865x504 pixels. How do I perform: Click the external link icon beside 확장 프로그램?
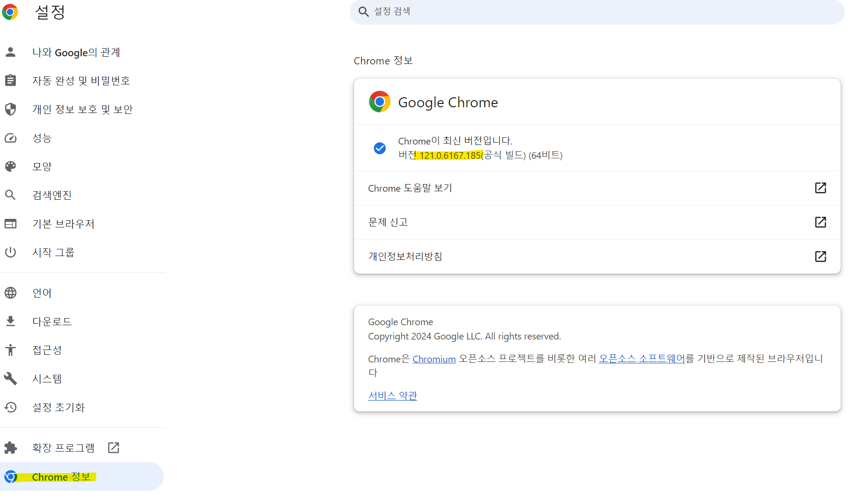click(114, 448)
